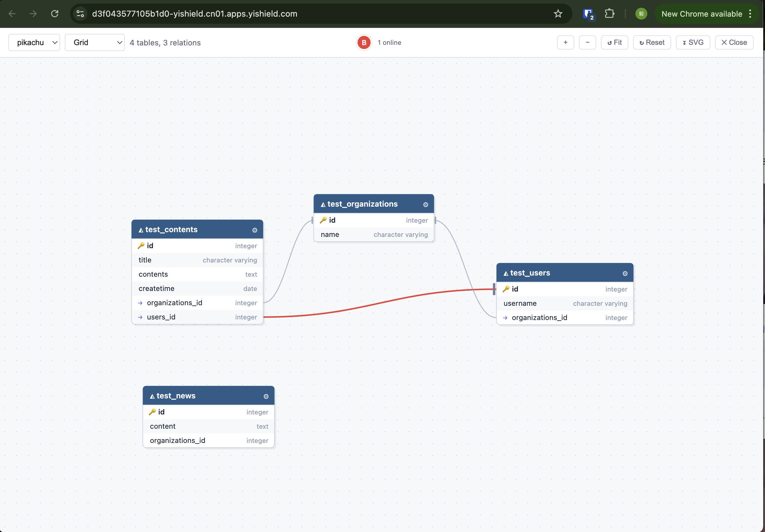Click the browser address bar URL

click(x=195, y=14)
